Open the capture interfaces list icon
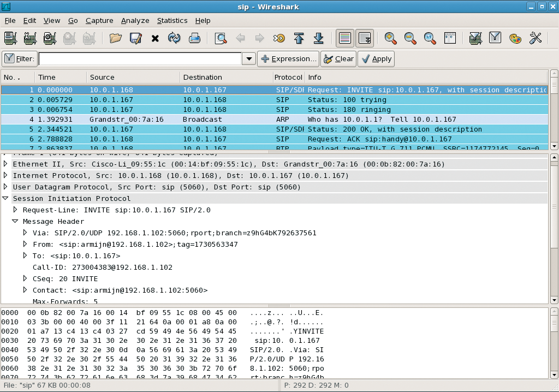Viewport: 559px width, 392px height. coord(11,38)
